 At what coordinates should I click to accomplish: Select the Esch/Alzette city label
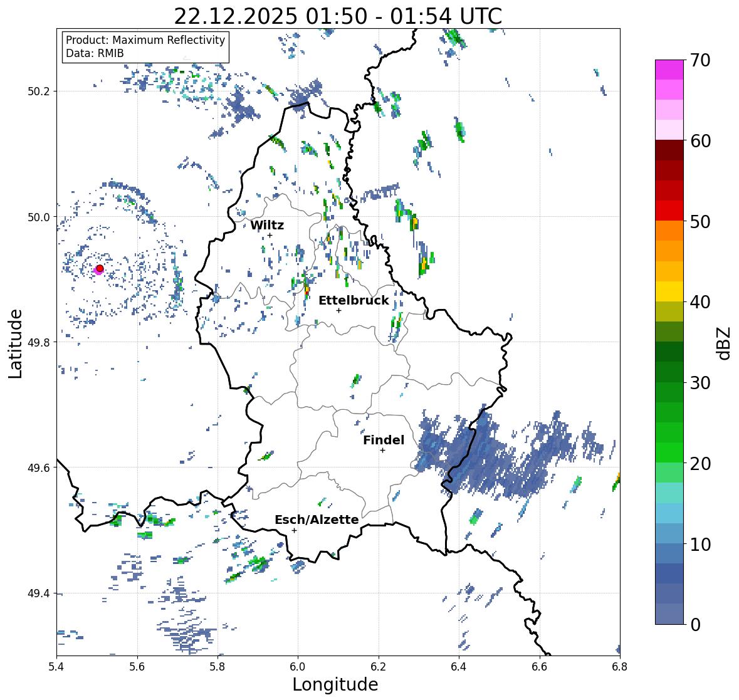(x=317, y=520)
